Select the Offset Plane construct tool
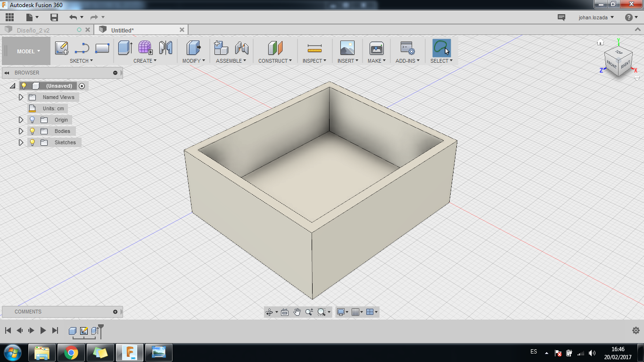 [275, 48]
